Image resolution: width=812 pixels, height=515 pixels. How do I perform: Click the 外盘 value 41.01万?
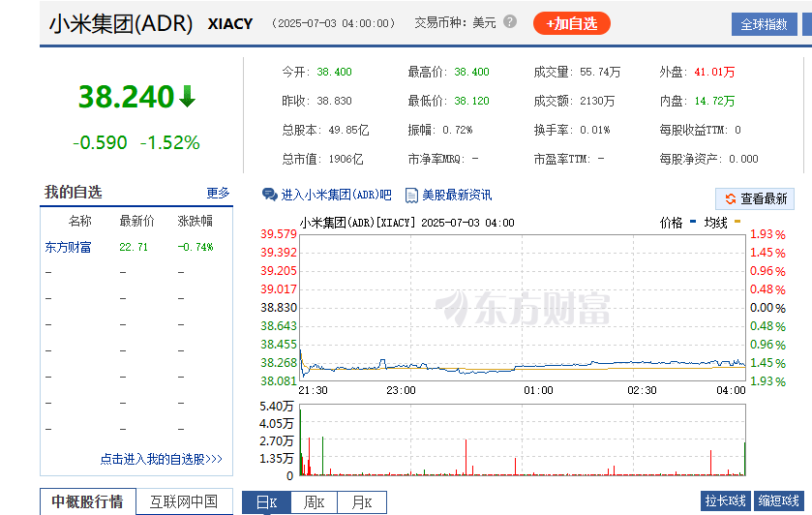[x=714, y=72]
